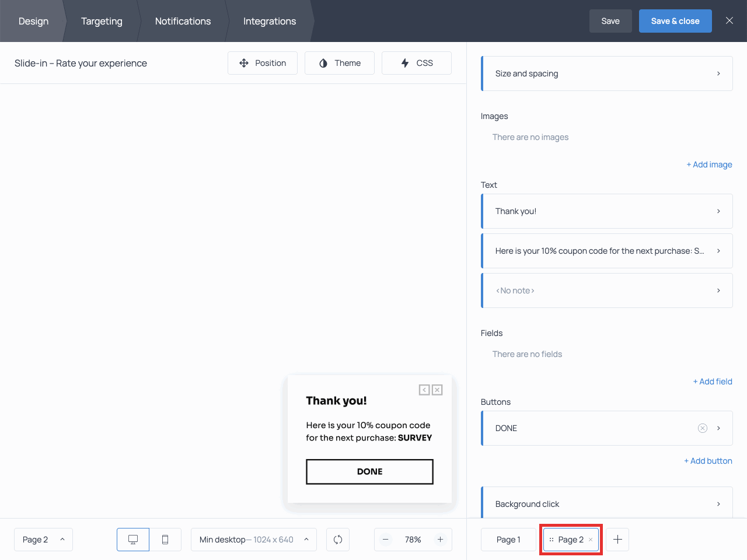Click the Save & close button
This screenshot has height=560, width=747.
click(x=675, y=21)
